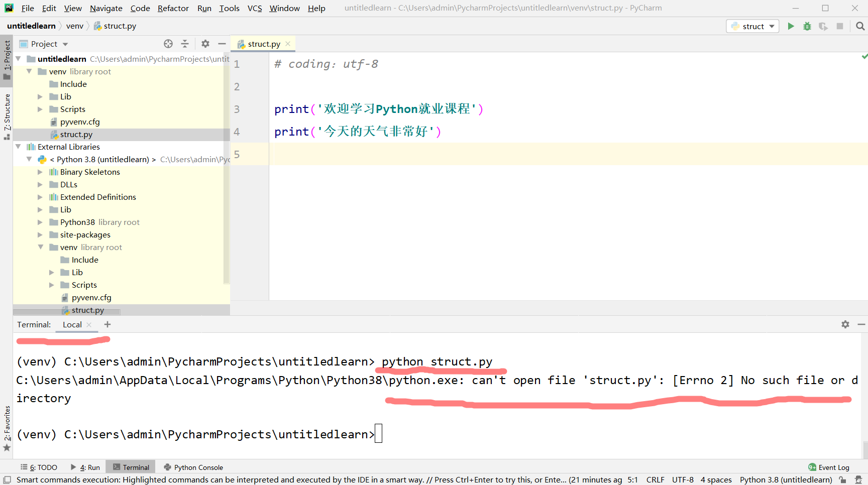Switch to the 4: Run tool window

(85, 467)
